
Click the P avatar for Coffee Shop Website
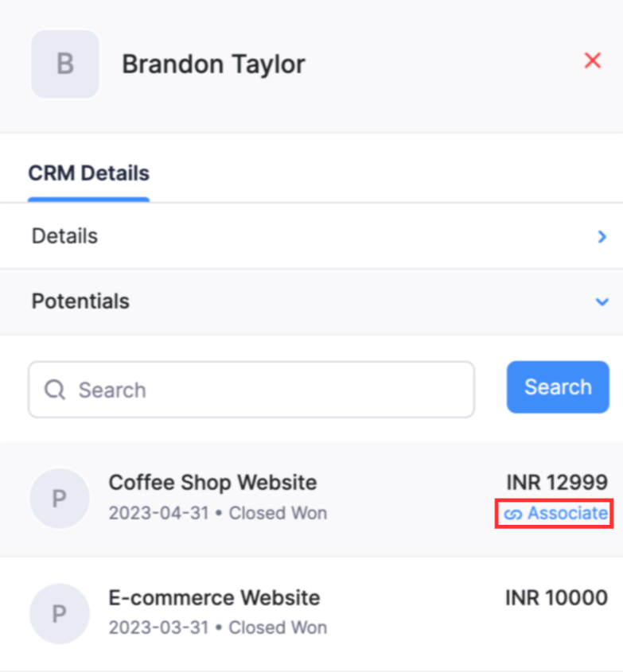[59, 498]
